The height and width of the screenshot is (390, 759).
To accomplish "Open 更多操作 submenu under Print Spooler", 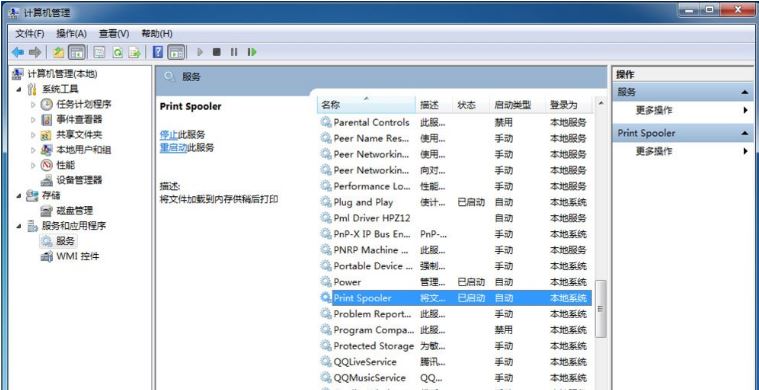I will click(683, 151).
